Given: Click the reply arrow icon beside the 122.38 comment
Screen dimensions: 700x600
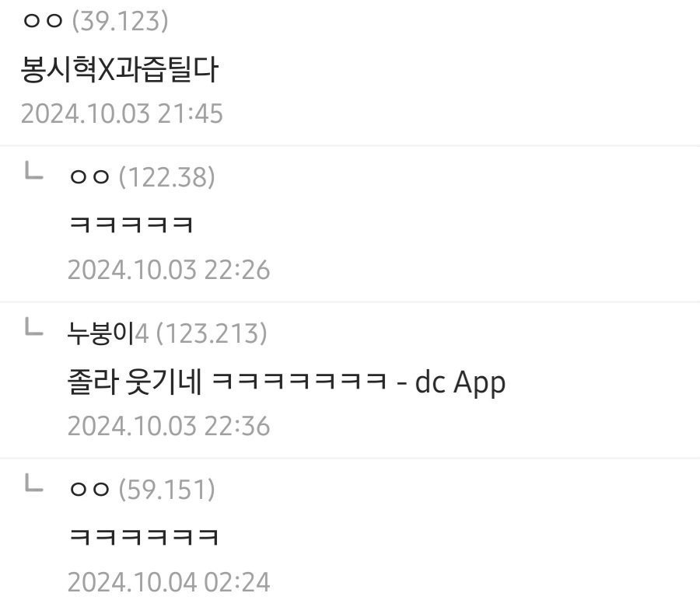Looking at the screenshot, I should pos(34,171).
